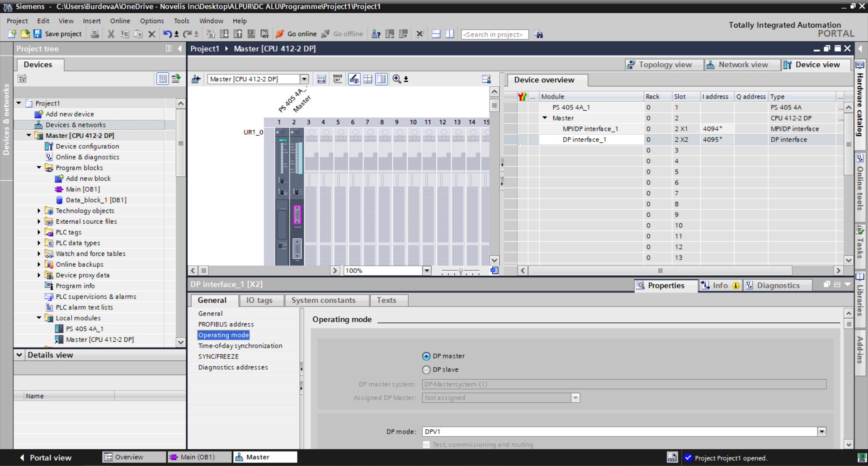Switch to the Network view tab
Screen dimensions: 868x466
pos(742,65)
